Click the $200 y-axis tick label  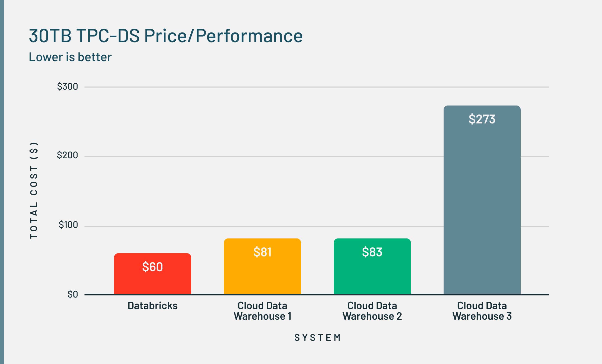pyautogui.click(x=68, y=155)
